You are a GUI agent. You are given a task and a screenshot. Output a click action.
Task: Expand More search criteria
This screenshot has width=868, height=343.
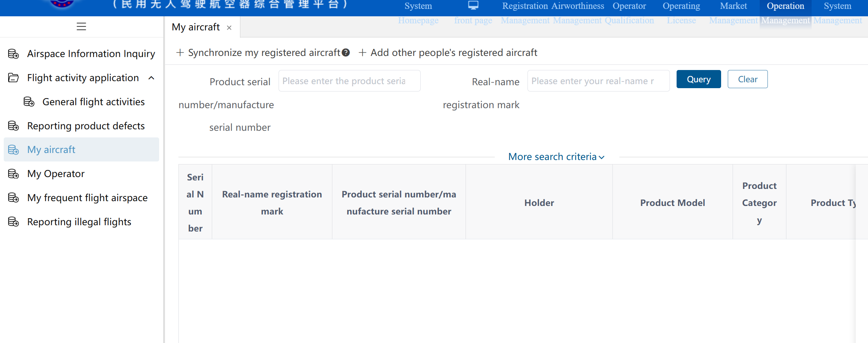tap(556, 157)
